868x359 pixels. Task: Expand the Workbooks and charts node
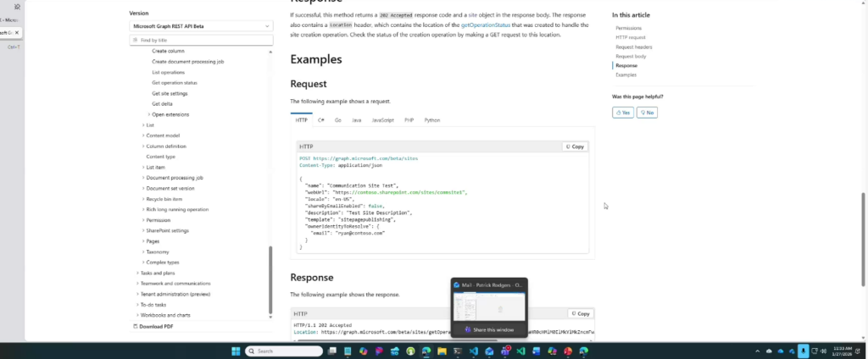(x=138, y=315)
